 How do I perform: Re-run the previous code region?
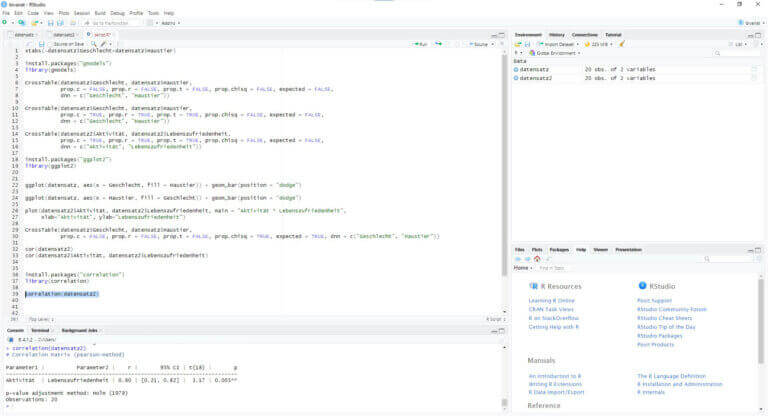[x=438, y=44]
